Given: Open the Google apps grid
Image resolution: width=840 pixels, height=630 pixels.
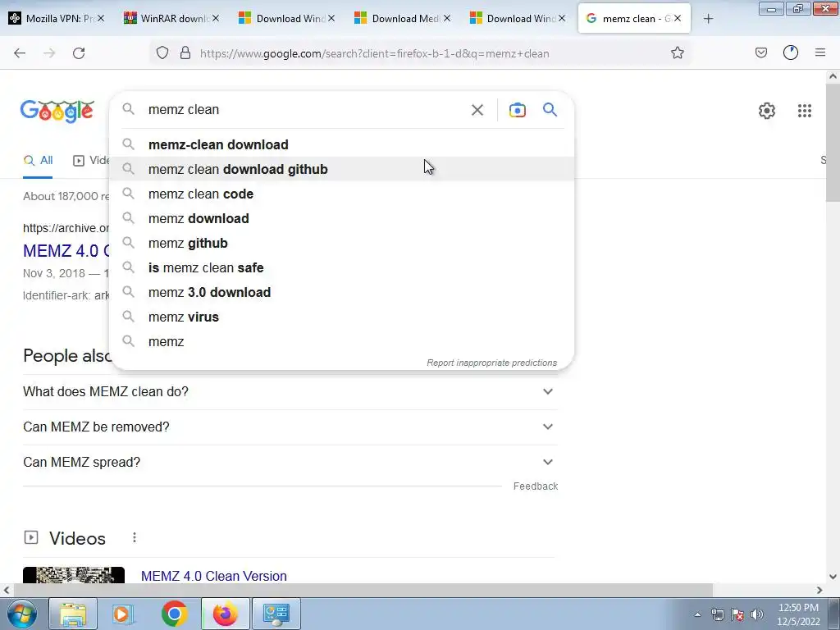Looking at the screenshot, I should (804, 111).
